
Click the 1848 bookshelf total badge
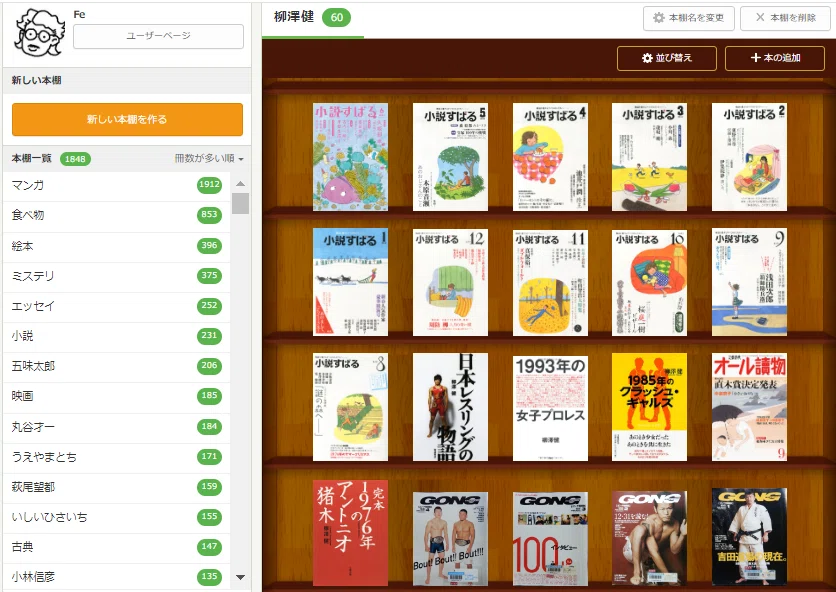[x=75, y=159]
